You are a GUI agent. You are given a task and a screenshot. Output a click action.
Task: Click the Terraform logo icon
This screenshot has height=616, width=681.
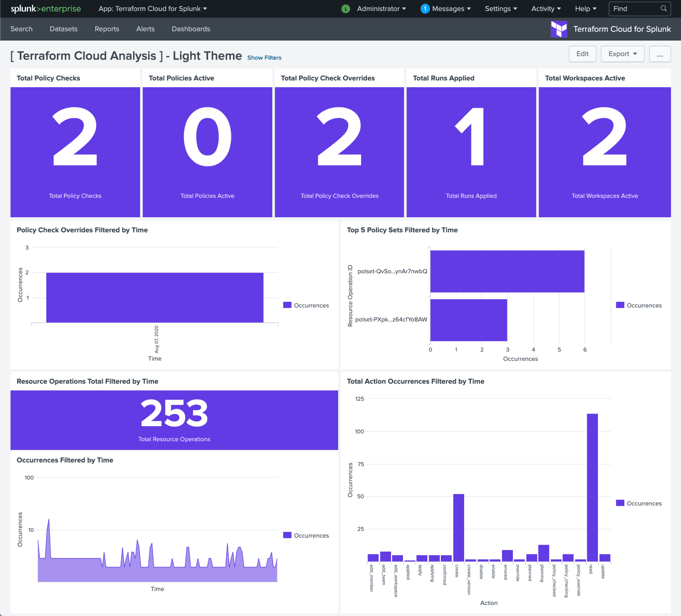coord(559,29)
